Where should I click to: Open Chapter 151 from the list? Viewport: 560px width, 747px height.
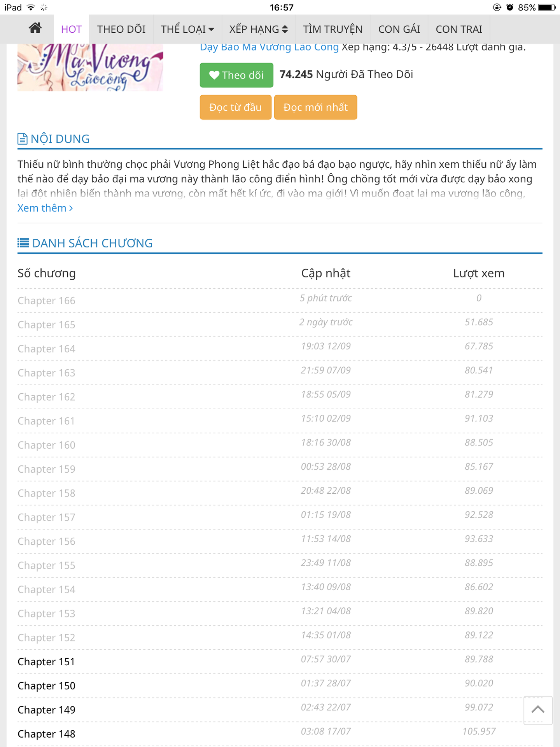click(x=46, y=662)
